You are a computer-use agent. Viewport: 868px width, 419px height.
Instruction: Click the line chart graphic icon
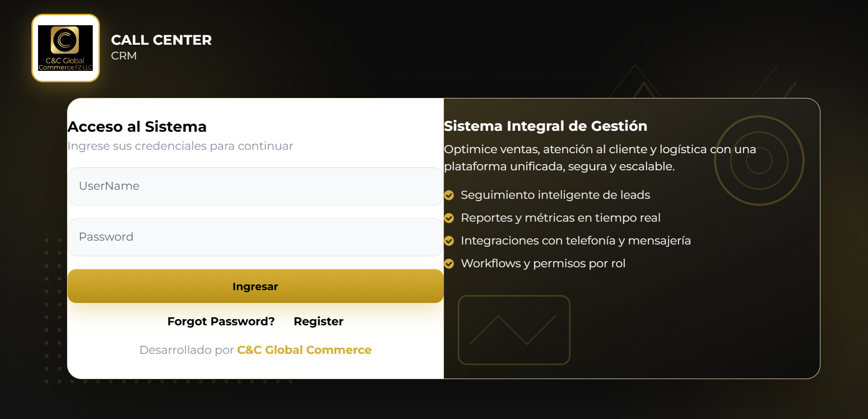[514, 330]
